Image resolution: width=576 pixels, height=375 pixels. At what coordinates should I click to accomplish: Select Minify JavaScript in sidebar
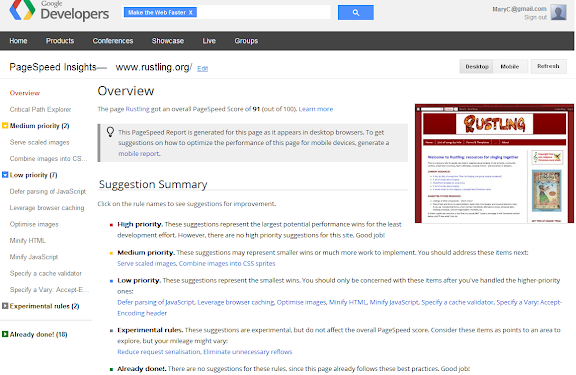(34, 257)
